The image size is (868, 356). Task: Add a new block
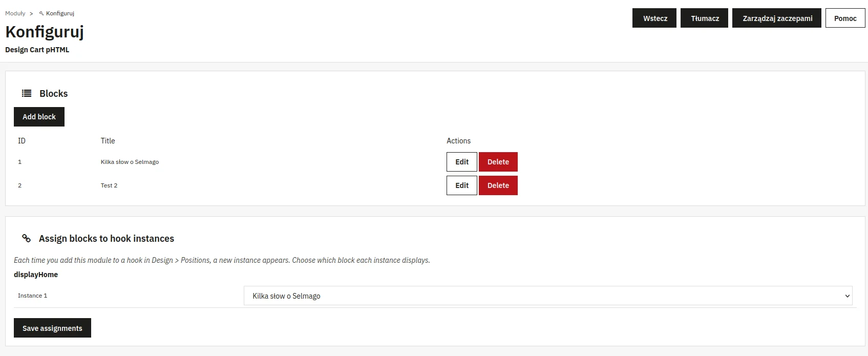(39, 117)
